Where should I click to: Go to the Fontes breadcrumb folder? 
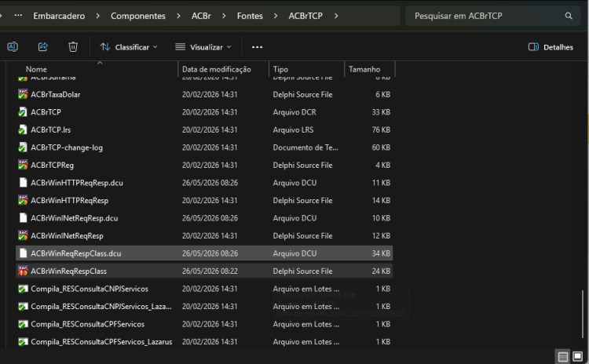click(x=250, y=16)
